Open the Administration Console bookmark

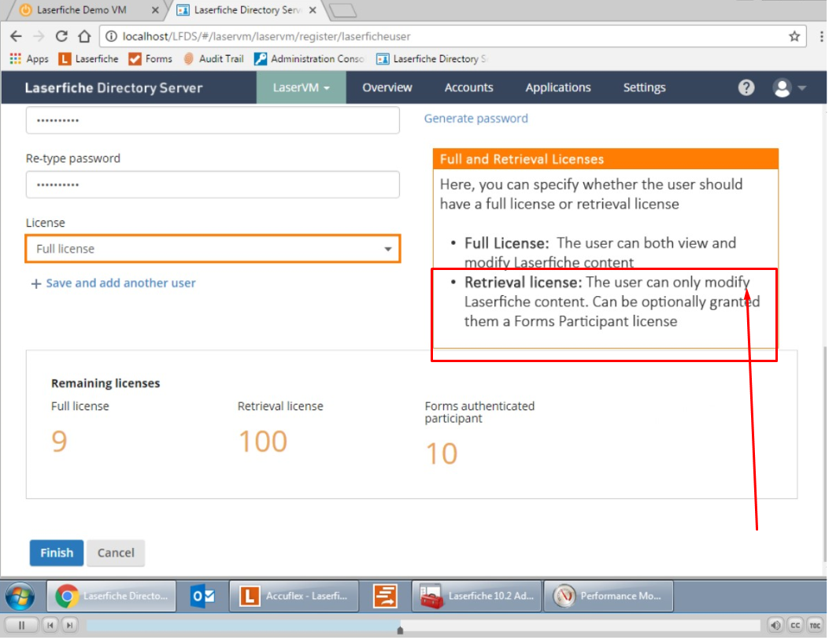coord(309,59)
